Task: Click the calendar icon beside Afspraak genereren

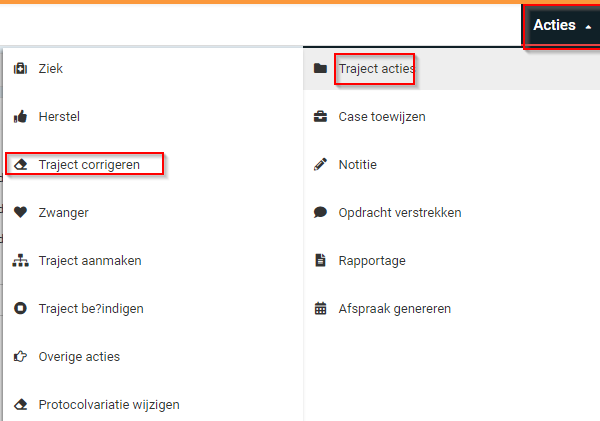Action: [x=320, y=308]
